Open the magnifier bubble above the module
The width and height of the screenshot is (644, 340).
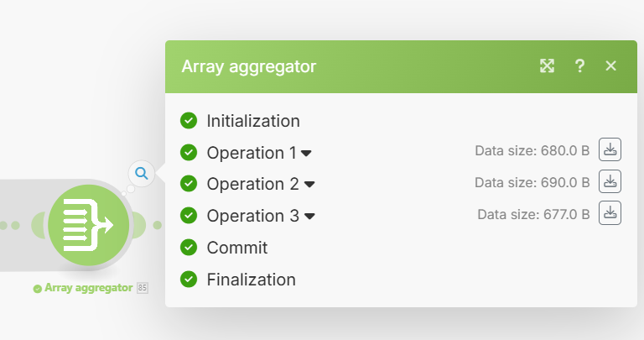[x=142, y=174]
